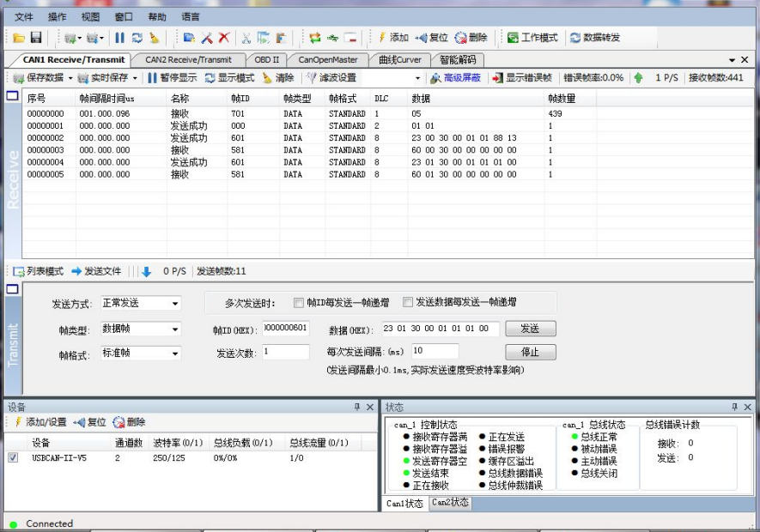The height and width of the screenshot is (532, 760).
Task: Click the Transmit panel square toggle icon
Action: (12, 289)
